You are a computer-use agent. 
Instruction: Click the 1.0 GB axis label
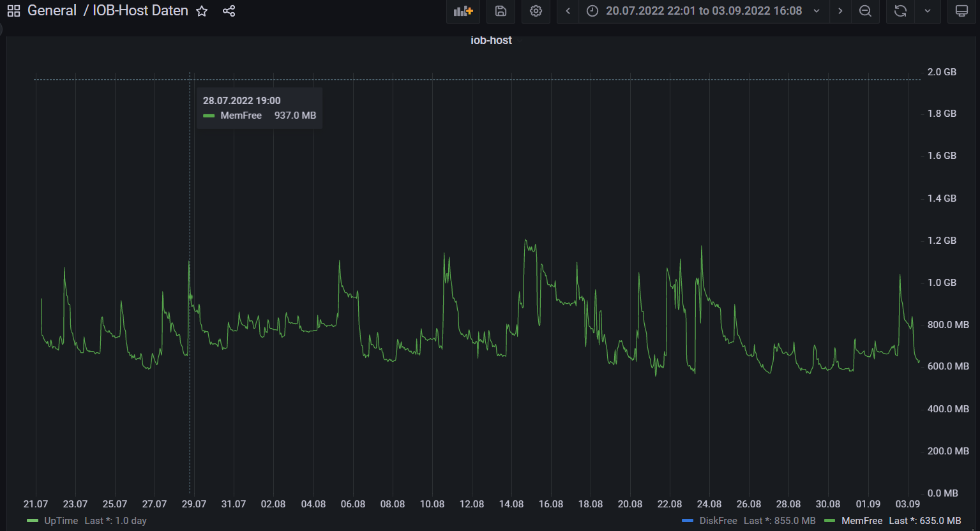(x=942, y=283)
